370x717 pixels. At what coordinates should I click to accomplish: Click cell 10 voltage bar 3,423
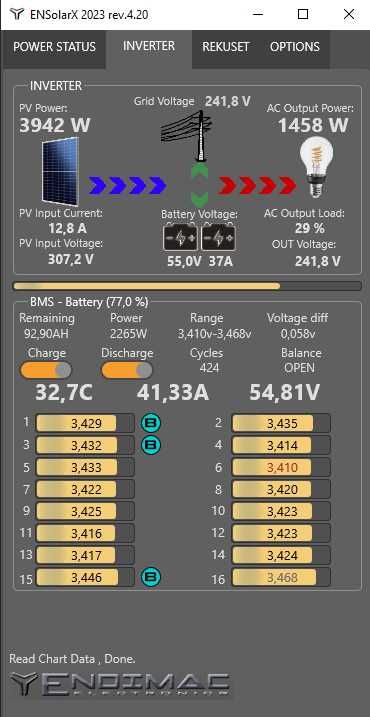[281, 511]
